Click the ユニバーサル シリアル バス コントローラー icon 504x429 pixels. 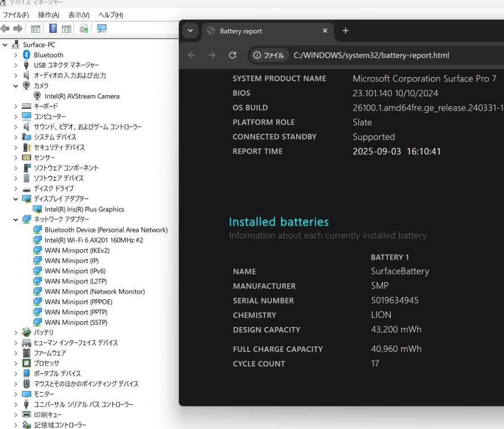[27, 404]
